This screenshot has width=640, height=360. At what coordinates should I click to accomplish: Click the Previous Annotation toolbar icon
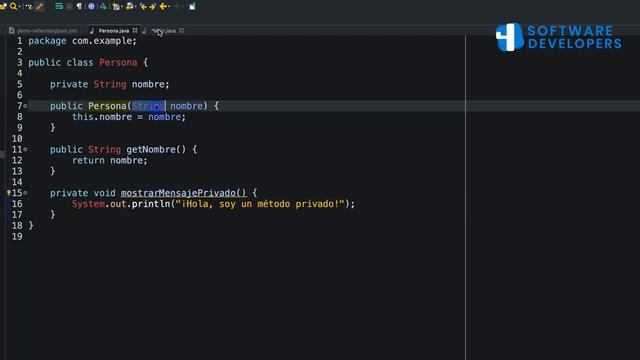pos(130,6)
